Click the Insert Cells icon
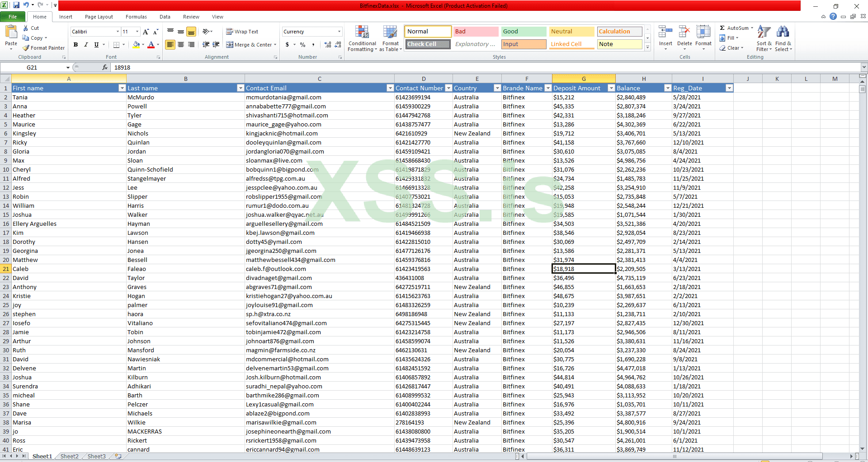Screen dimensions: 868x462 [x=665, y=33]
